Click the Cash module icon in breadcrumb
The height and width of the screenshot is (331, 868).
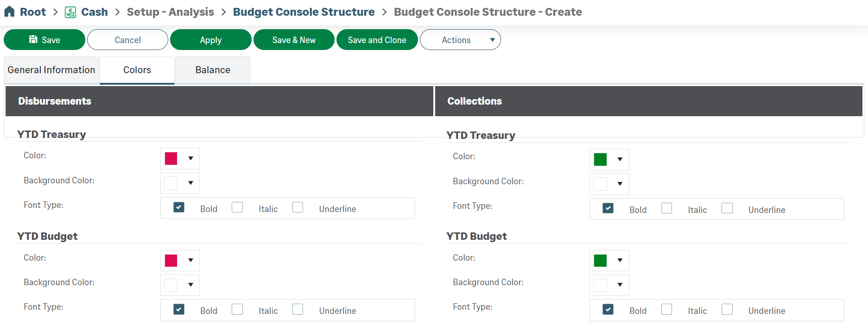(70, 12)
